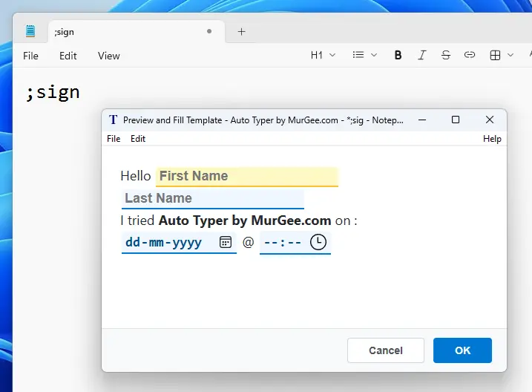
Task: Insert a link using the link icon
Action: pyautogui.click(x=470, y=55)
